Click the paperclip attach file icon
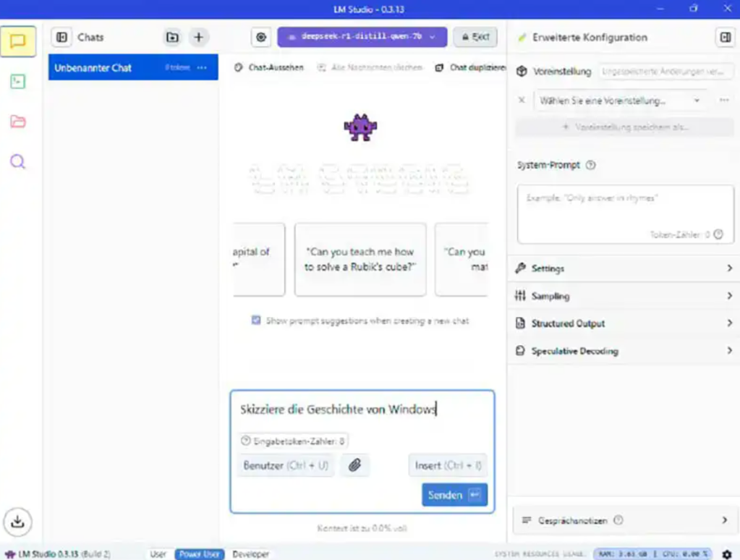Viewport: 740px width, 560px height. 354,465
